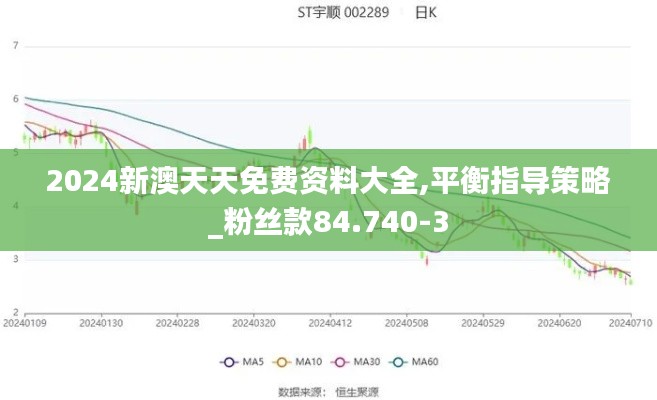
Task: Select the 20240529 date on x-axis
Action: [482, 323]
